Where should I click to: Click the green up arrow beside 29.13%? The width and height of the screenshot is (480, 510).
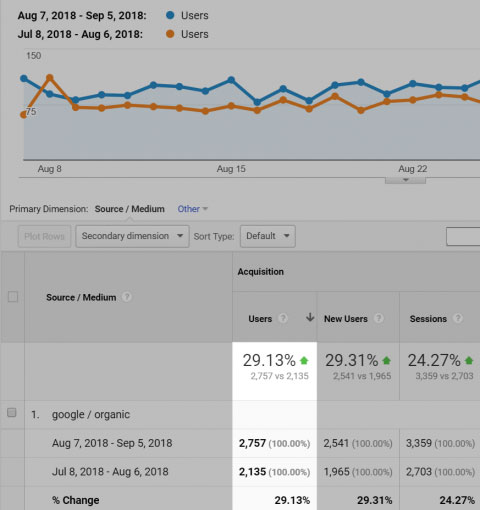tap(304, 360)
